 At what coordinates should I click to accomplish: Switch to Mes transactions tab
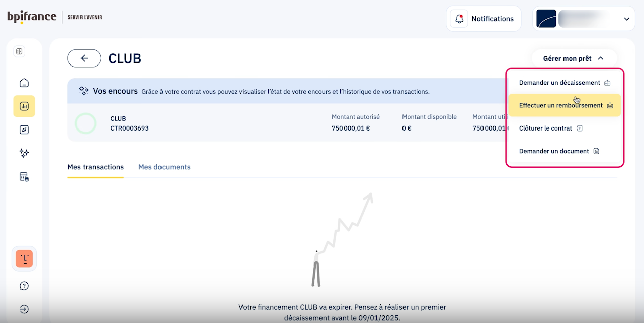click(x=96, y=167)
